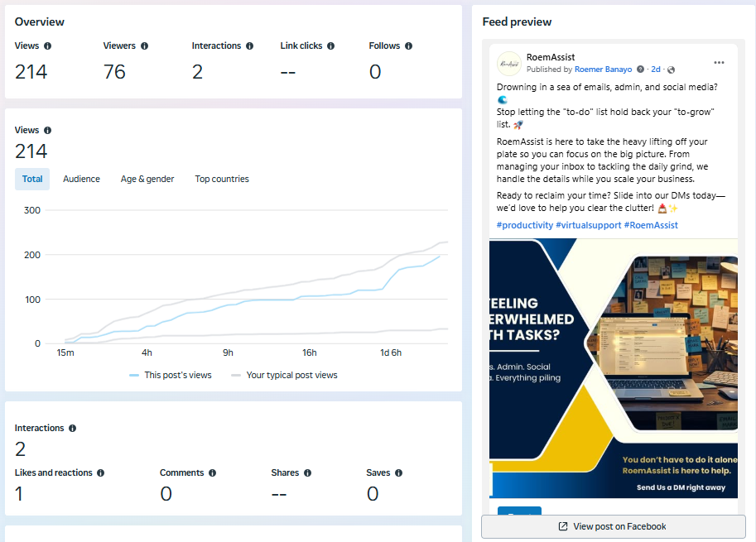Viewport: 756px width, 542px height.
Task: Click info icon beside Viewers metric
Action: (x=144, y=46)
